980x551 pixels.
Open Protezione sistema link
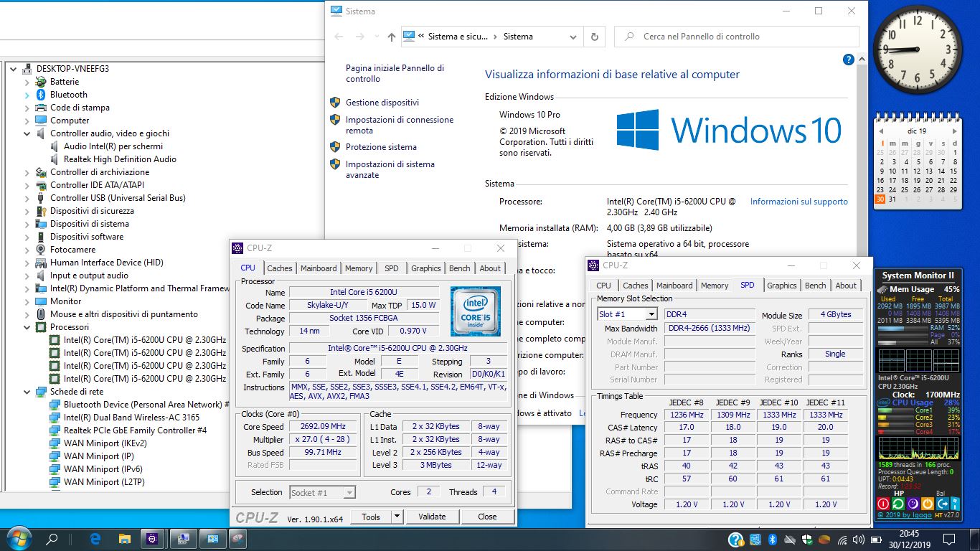pos(381,147)
